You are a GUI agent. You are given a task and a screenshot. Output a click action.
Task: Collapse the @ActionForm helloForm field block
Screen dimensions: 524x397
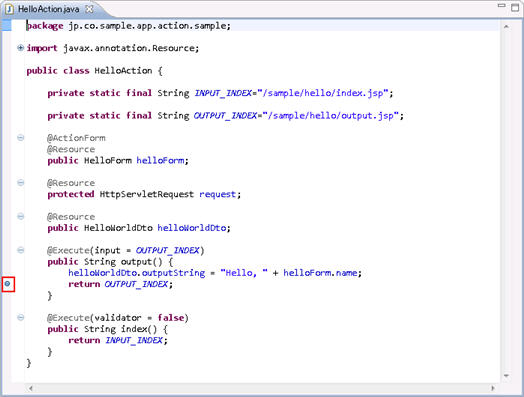(20, 138)
